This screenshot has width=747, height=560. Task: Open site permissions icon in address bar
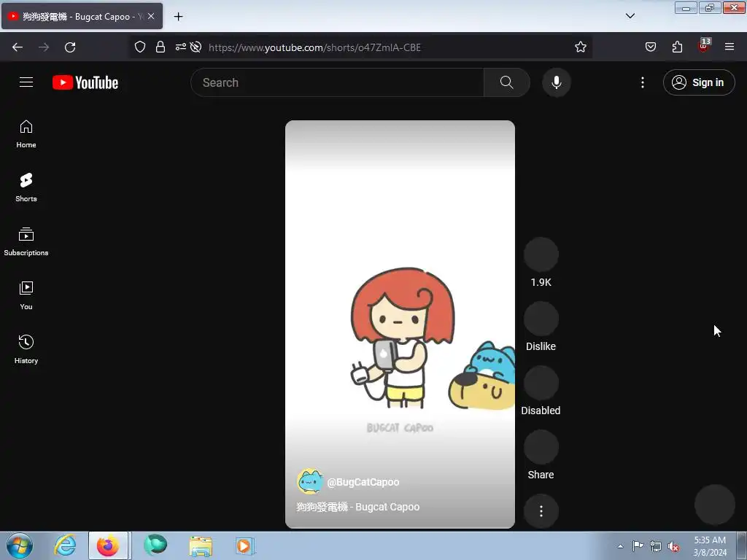pyautogui.click(x=181, y=47)
